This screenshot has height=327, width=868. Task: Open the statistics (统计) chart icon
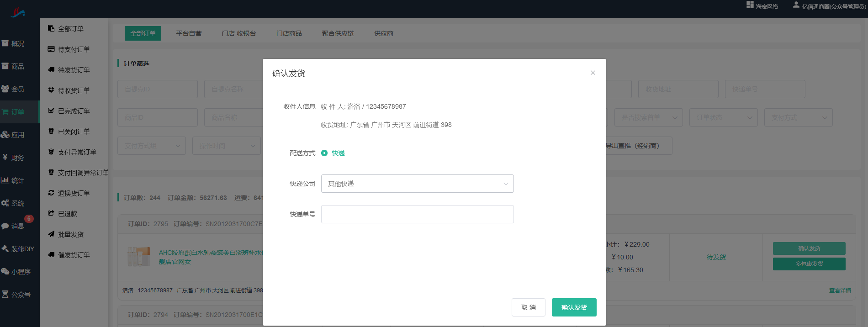click(5, 180)
